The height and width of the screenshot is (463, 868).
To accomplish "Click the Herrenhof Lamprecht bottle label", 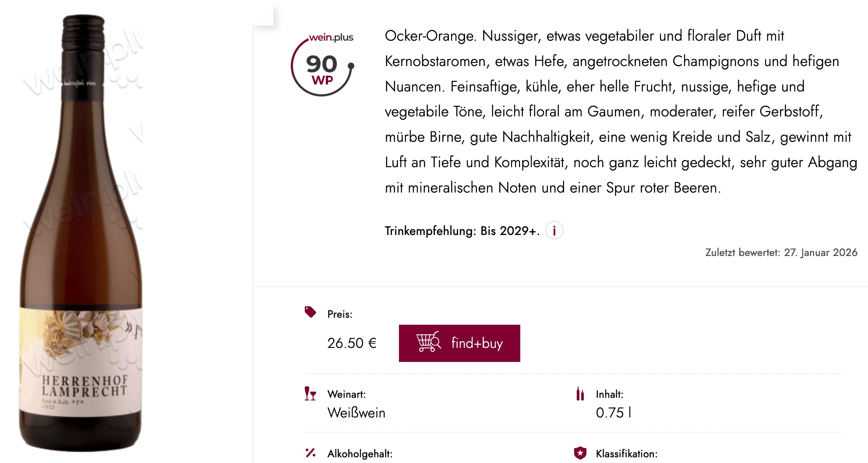I will coord(84,386).
